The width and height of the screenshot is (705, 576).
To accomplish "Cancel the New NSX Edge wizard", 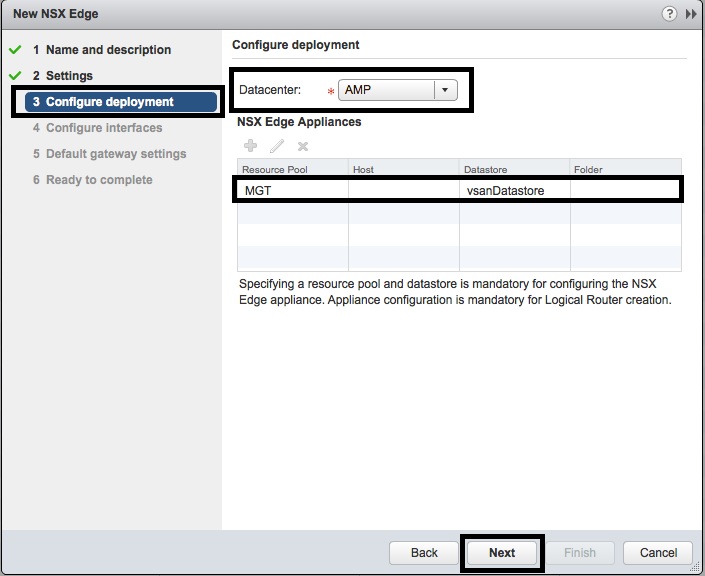I will point(658,552).
